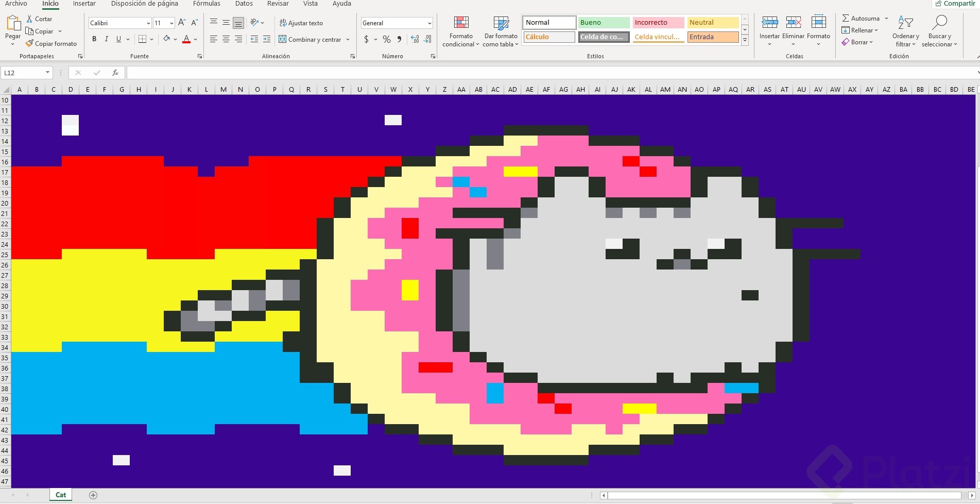Increase font size with A^ icon
This screenshot has width=980, height=504.
coord(182,23)
